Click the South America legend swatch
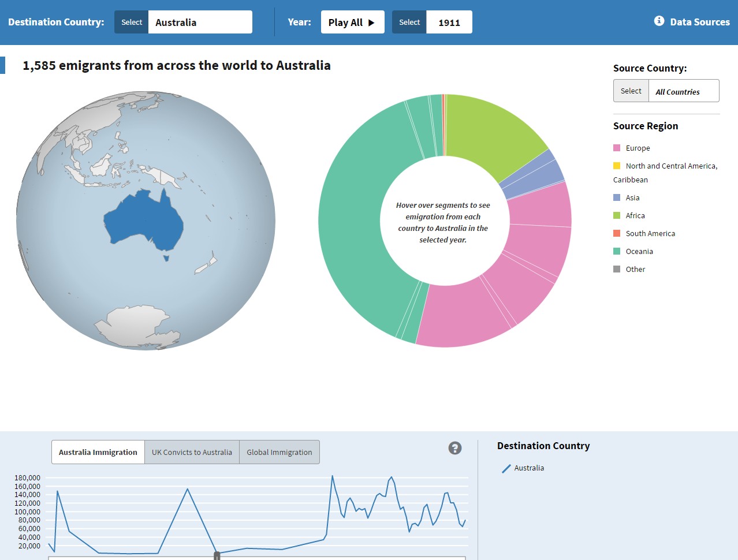738x560 pixels. click(617, 234)
